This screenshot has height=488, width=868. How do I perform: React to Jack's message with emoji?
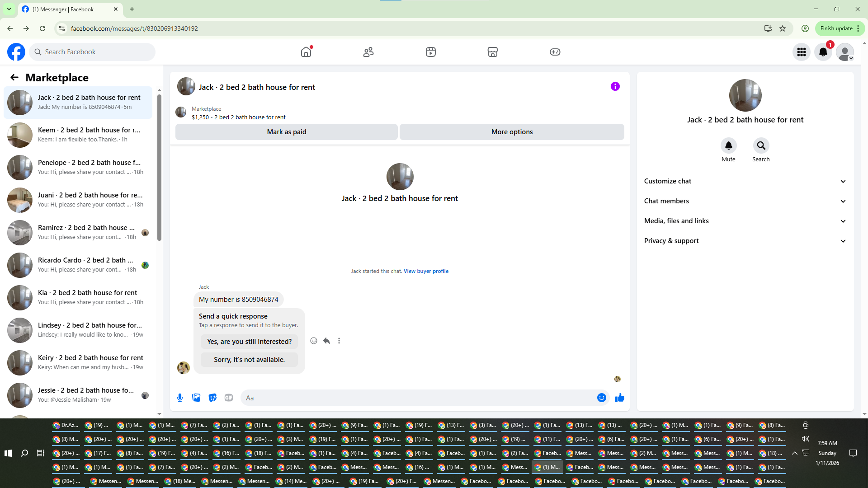point(314,341)
